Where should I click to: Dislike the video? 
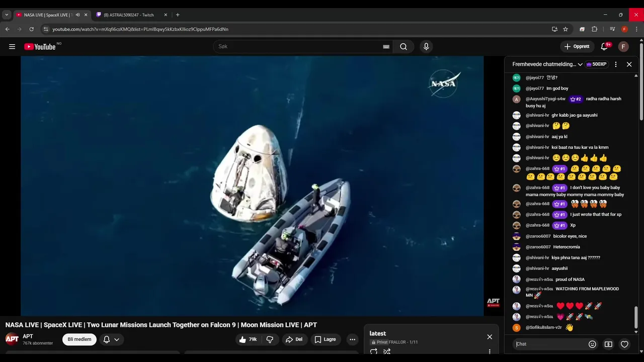(x=270, y=339)
